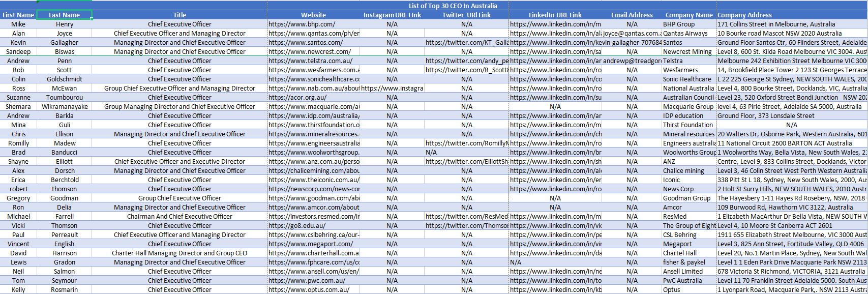This screenshot has width=868, height=294.
Task: Click the 'Twitter URL Link' header
Action: (x=466, y=15)
